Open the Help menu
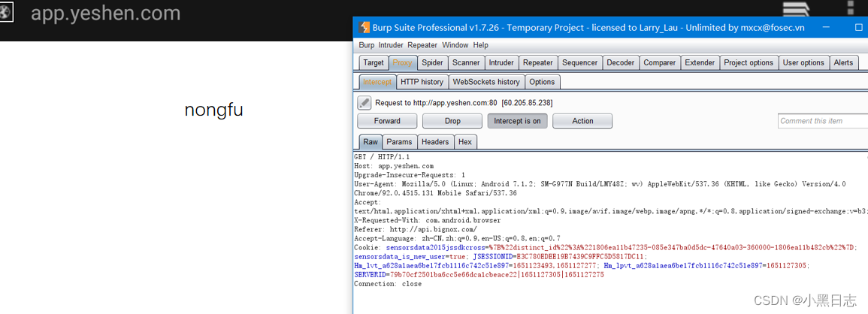 (480, 45)
